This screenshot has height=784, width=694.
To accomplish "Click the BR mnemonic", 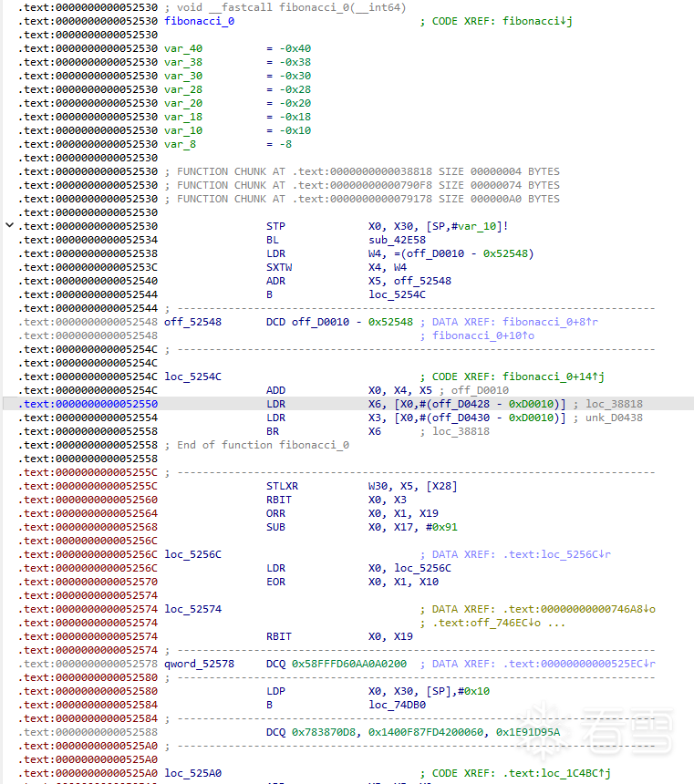I will click(x=274, y=430).
